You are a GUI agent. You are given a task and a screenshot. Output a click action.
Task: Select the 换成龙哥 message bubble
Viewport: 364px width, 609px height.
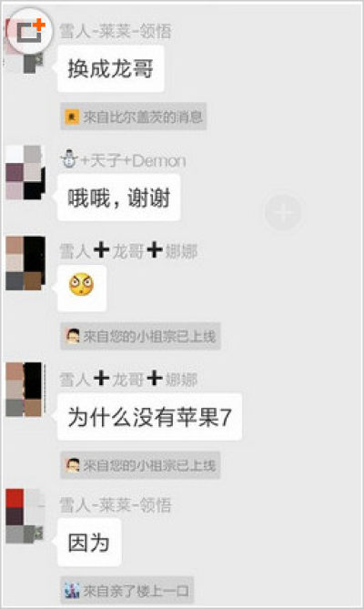coord(111,69)
